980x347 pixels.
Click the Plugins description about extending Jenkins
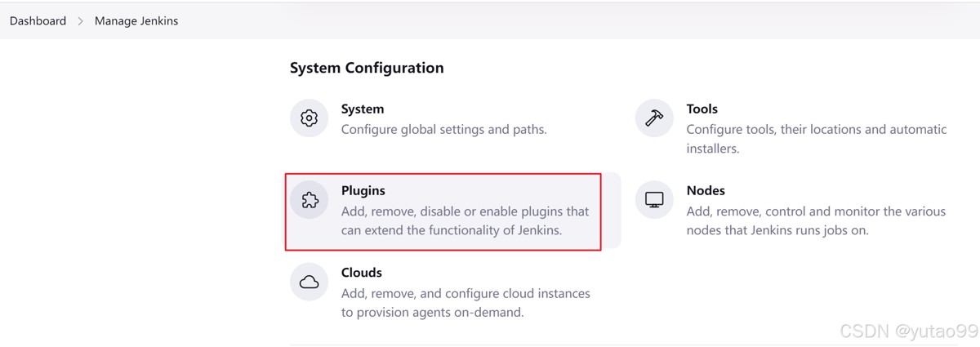pyautogui.click(x=465, y=220)
